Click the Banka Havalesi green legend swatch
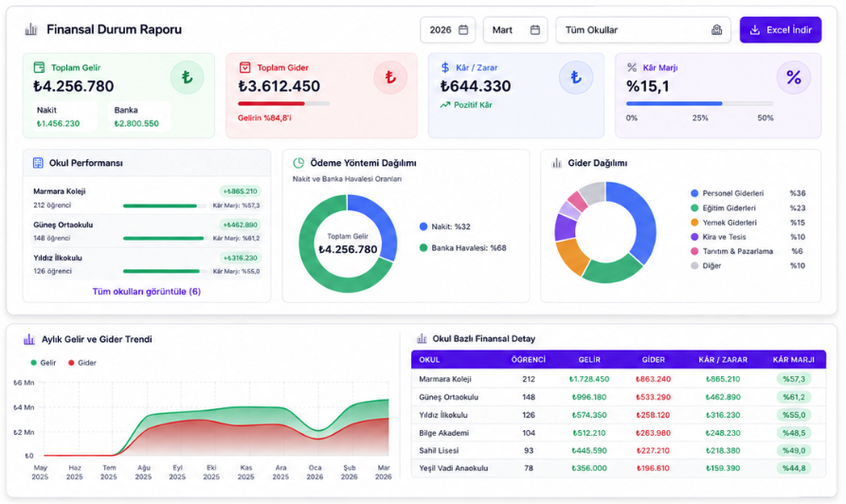 (423, 247)
